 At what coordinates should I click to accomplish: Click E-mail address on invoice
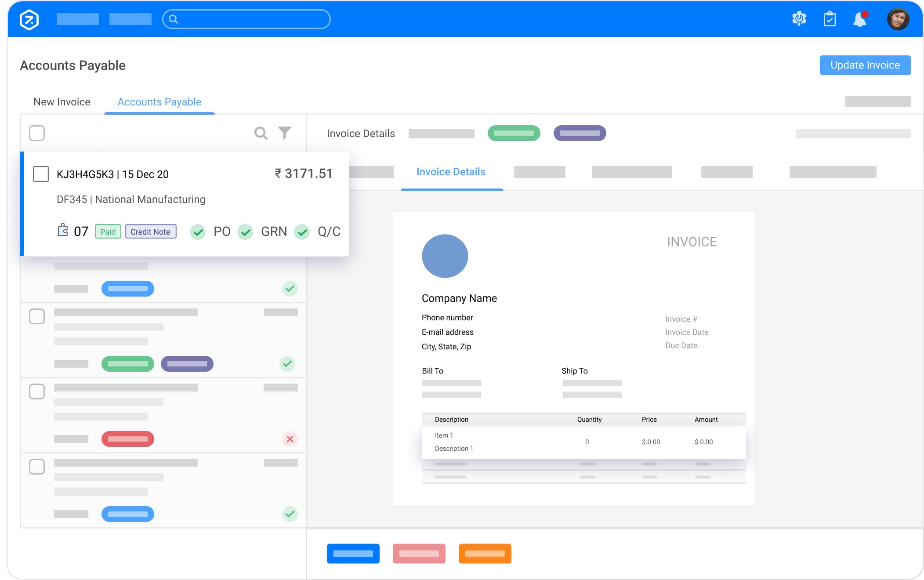(x=448, y=332)
